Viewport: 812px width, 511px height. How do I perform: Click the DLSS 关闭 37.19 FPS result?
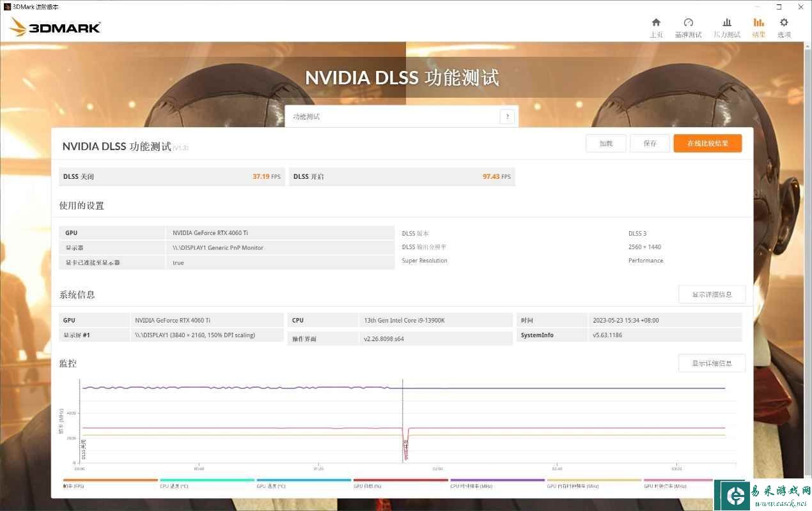(172, 176)
